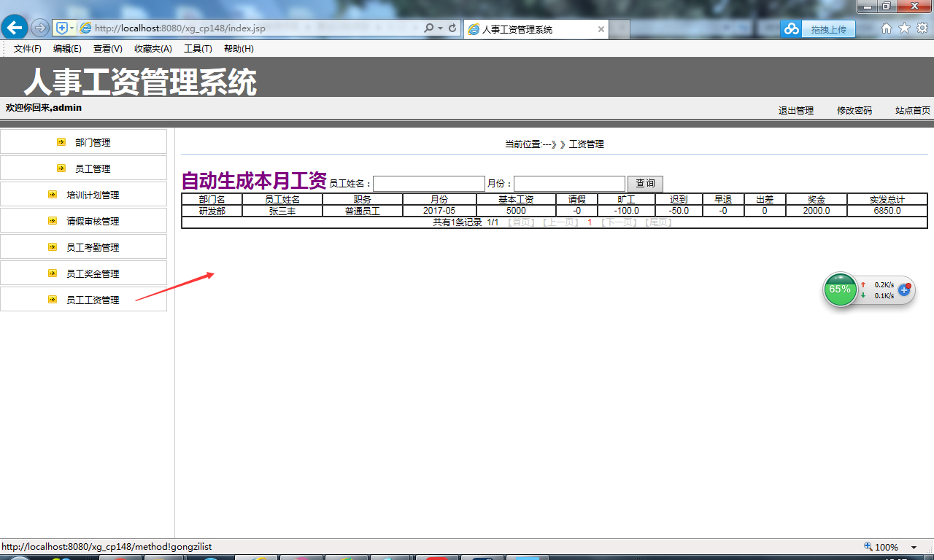Click the shield security icon before the URL

pyautogui.click(x=62, y=28)
